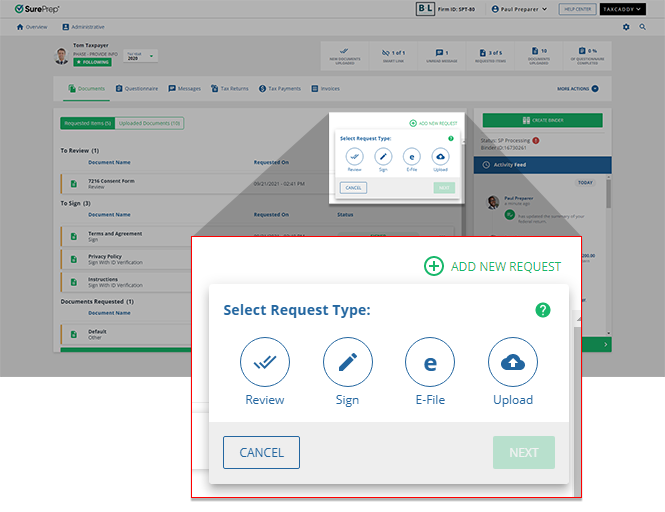Go to Overview home link
The height and width of the screenshot is (512, 665).
(x=32, y=27)
